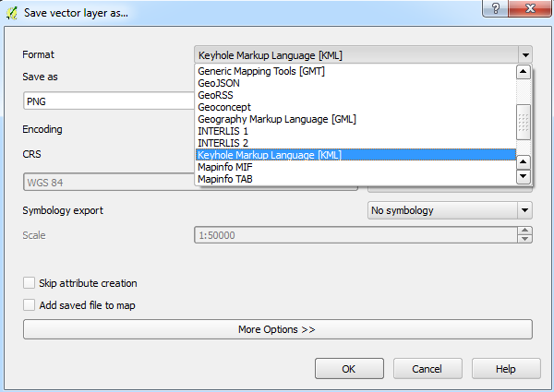The height and width of the screenshot is (392, 554).
Task: Close the Save vector layer dialog
Action: [x=530, y=8]
